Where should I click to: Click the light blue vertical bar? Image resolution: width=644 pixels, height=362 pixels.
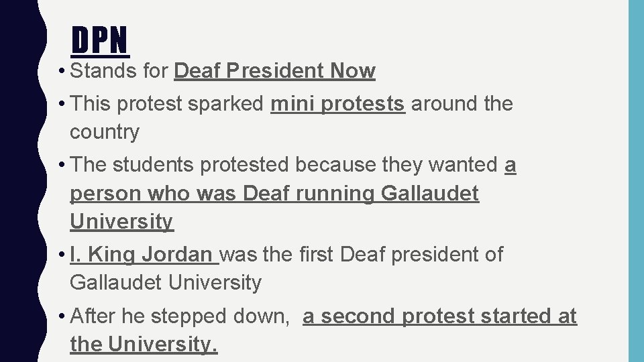(x=635, y=181)
